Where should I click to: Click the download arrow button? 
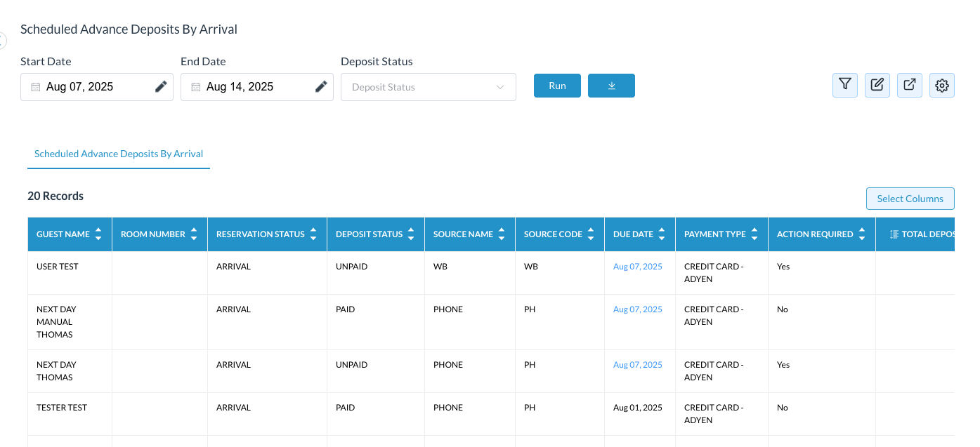[x=611, y=86]
